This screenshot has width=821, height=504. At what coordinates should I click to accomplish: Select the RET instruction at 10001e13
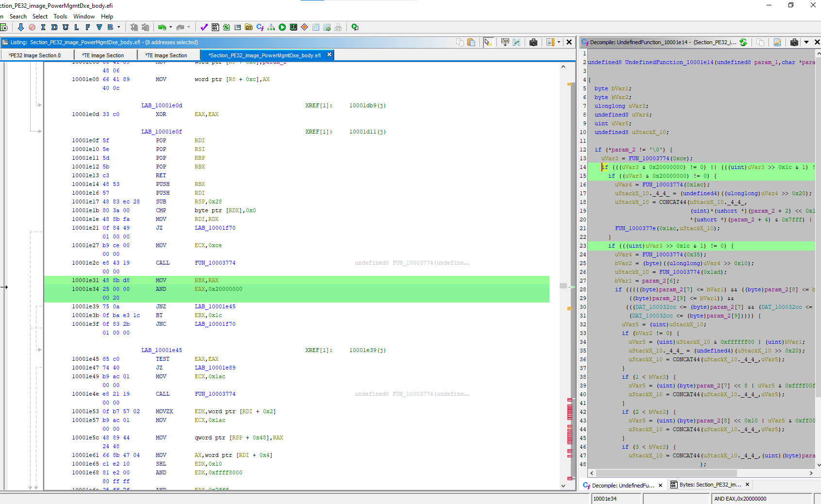(x=161, y=175)
